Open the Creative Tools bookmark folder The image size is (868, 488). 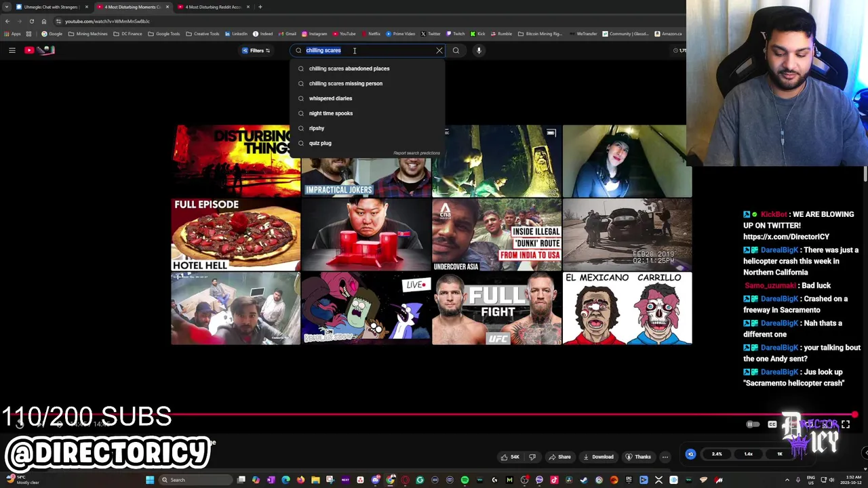coord(203,34)
